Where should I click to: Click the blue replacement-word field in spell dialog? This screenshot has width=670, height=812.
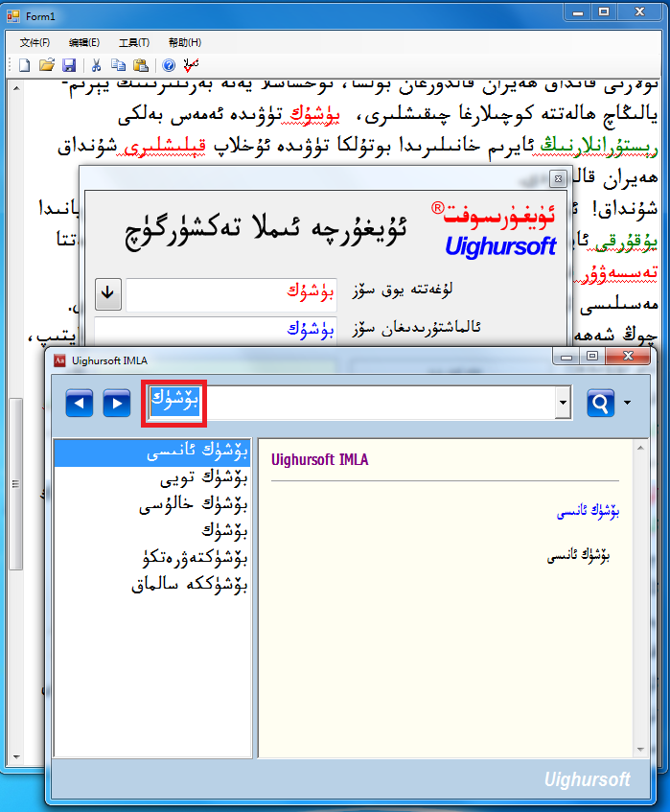[x=216, y=331]
